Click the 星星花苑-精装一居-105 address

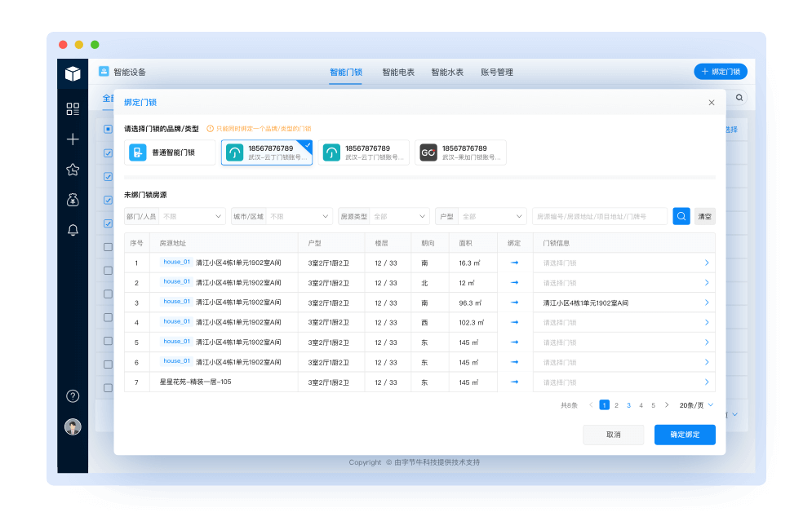(x=195, y=382)
